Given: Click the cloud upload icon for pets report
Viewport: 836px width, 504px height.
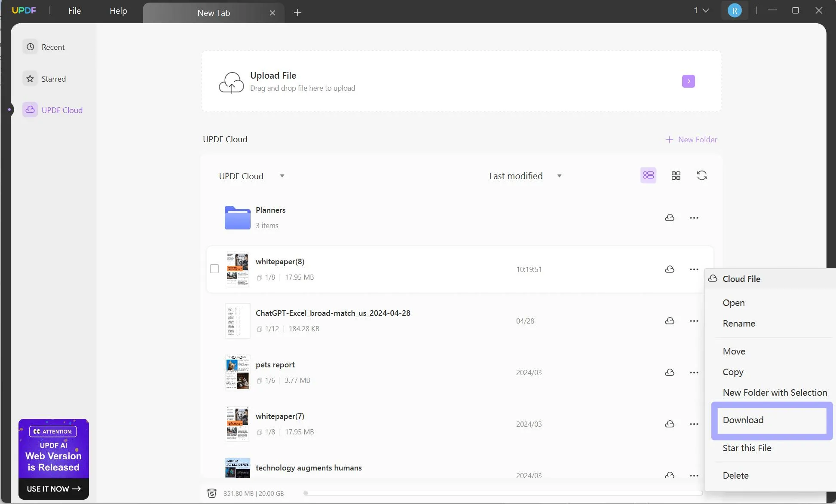Looking at the screenshot, I should [x=669, y=372].
